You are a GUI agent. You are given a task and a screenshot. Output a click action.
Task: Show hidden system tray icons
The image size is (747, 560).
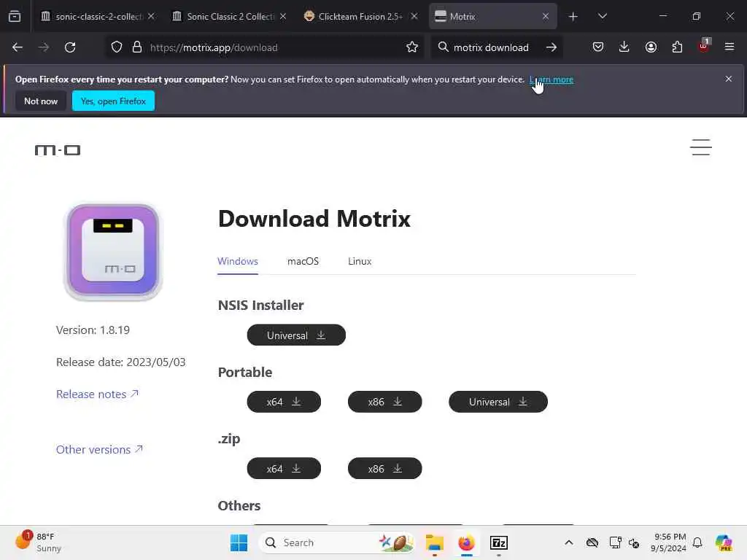pyautogui.click(x=569, y=542)
